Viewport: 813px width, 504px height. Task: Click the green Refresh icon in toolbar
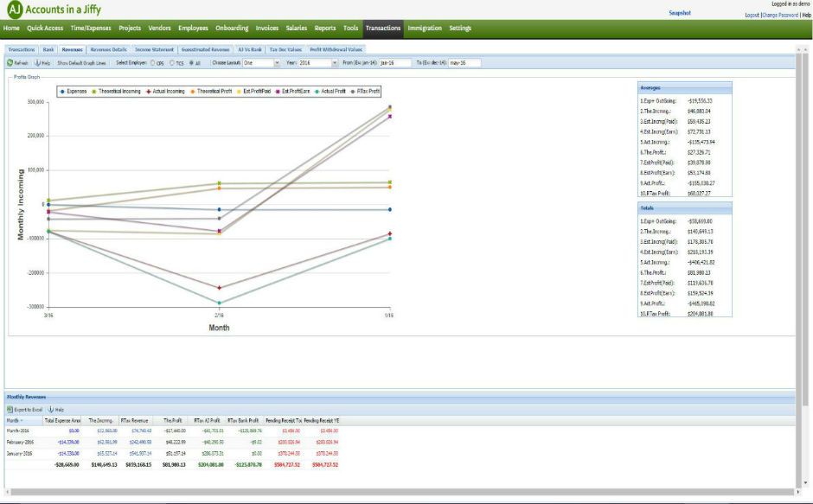click(x=10, y=63)
